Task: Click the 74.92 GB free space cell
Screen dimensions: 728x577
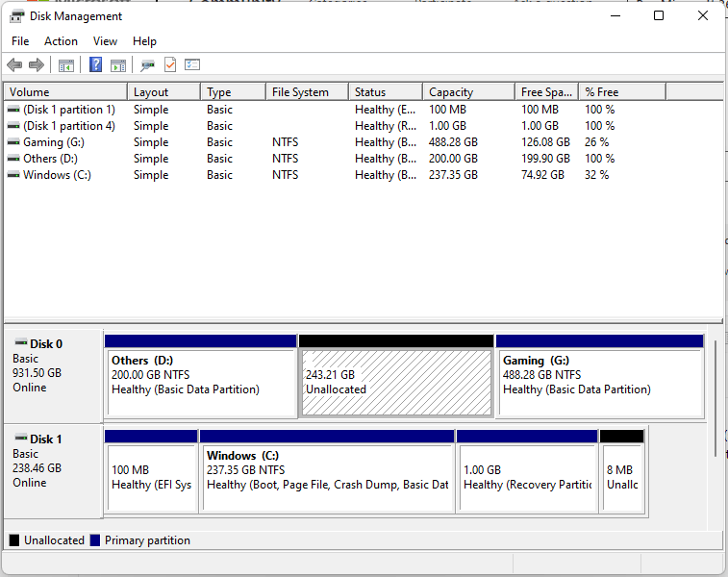Action: [x=542, y=174]
